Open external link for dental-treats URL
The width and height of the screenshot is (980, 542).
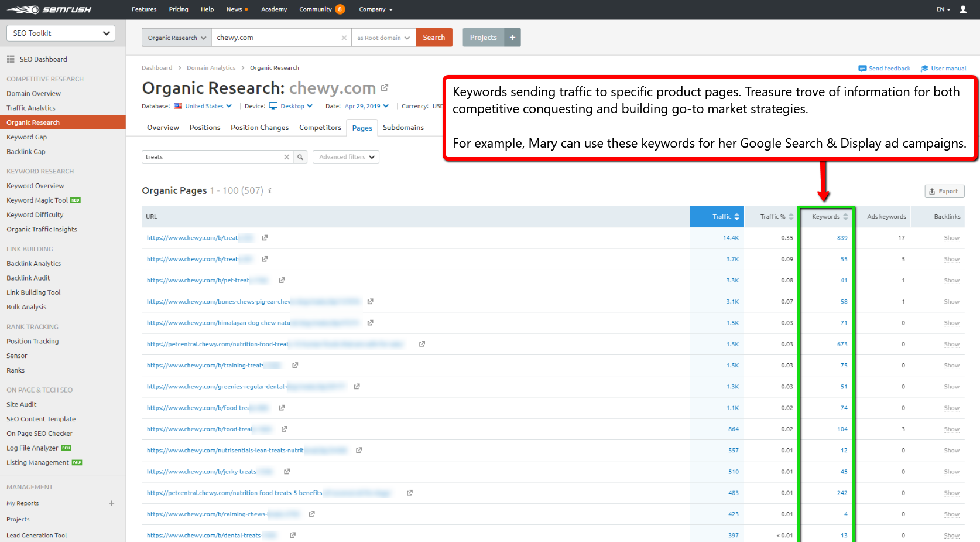tap(292, 535)
